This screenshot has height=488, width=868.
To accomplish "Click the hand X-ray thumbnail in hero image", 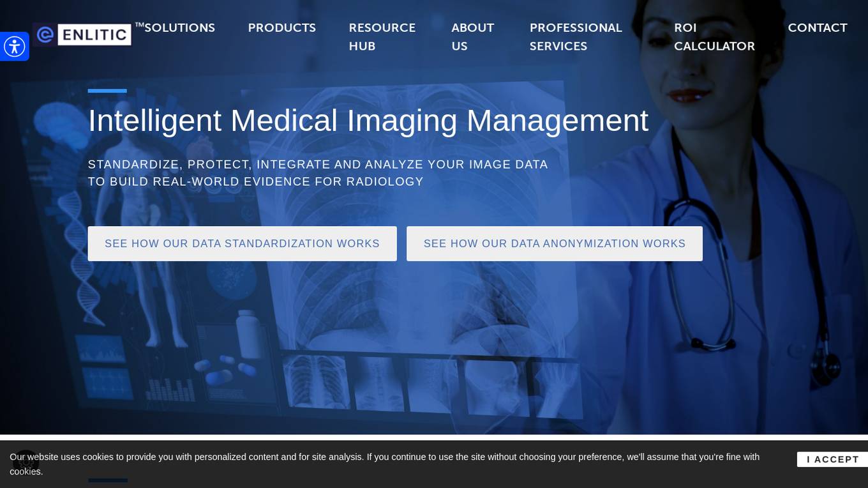I will [558, 388].
